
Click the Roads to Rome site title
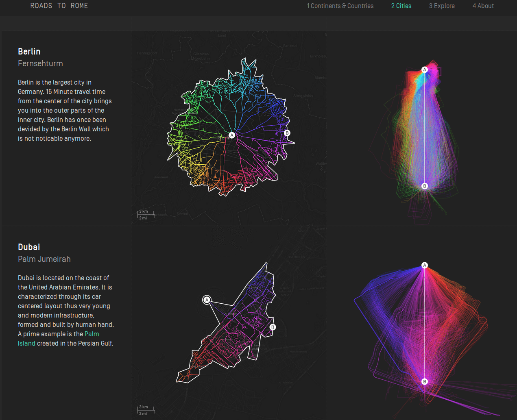[x=59, y=6]
